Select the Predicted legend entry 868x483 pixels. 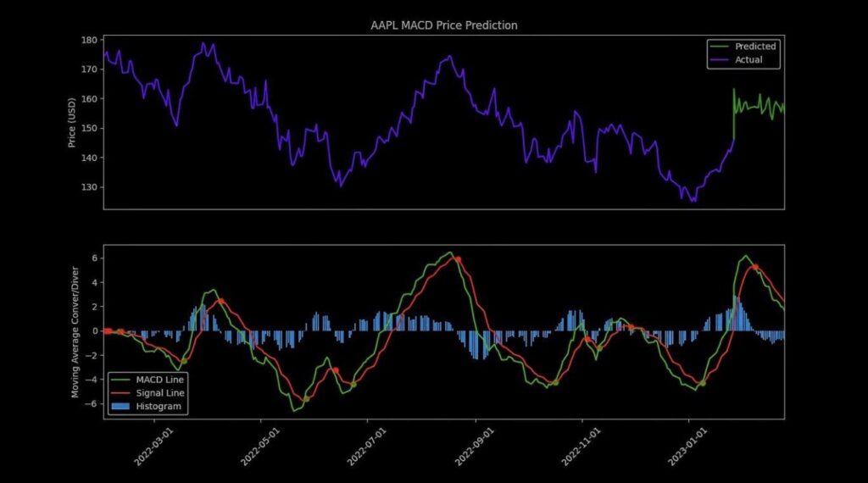(x=743, y=47)
